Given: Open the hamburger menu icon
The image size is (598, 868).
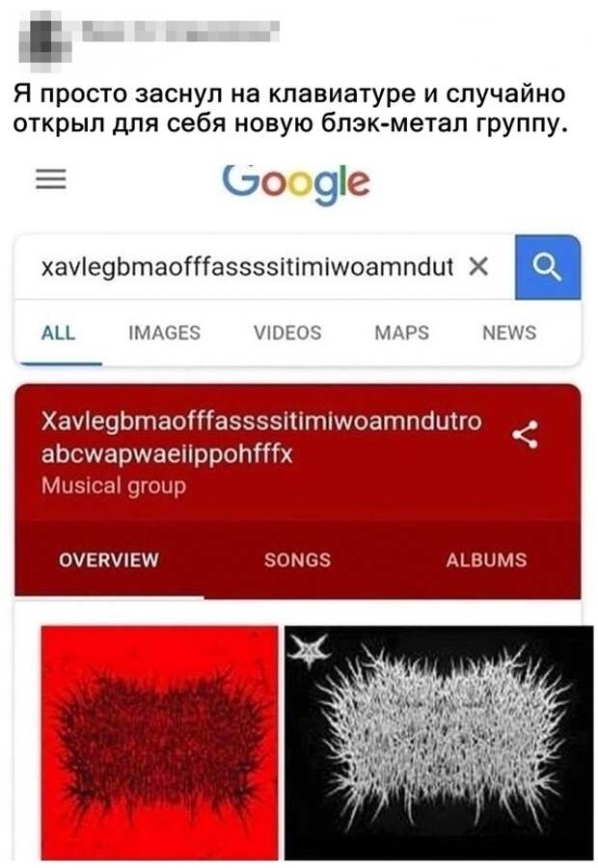Looking at the screenshot, I should pos(51,179).
